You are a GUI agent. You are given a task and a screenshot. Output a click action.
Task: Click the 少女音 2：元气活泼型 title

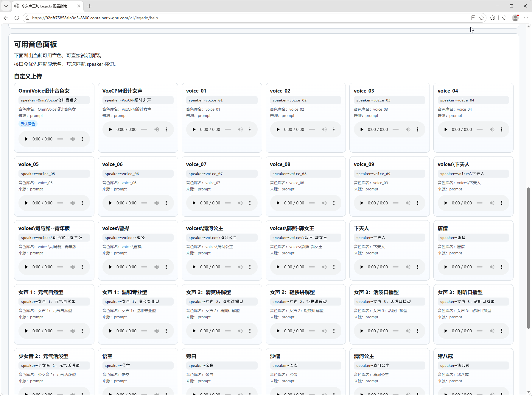tap(43, 356)
